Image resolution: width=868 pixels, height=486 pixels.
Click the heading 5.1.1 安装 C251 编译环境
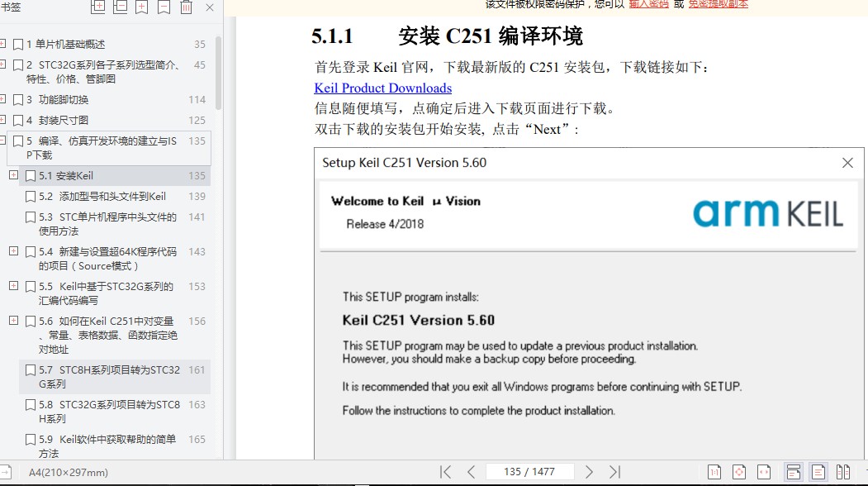tap(447, 36)
